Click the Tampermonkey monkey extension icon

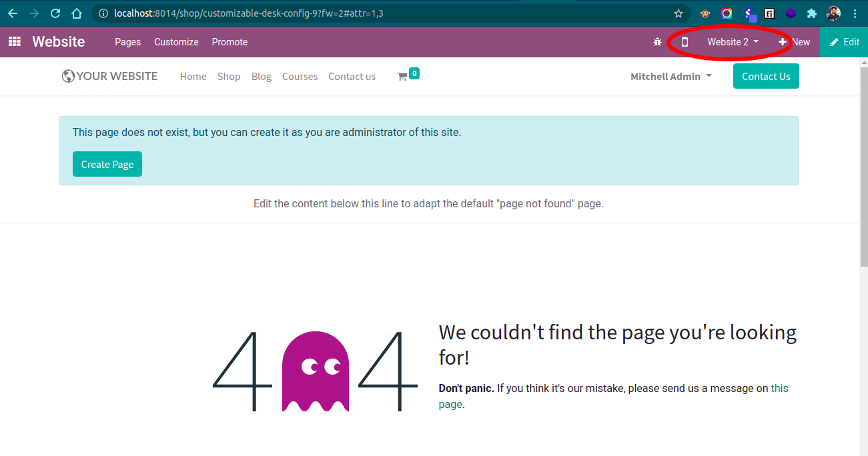pyautogui.click(x=705, y=13)
